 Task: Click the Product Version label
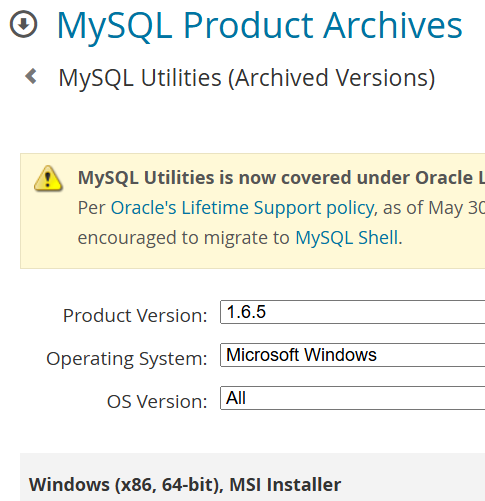tap(135, 315)
